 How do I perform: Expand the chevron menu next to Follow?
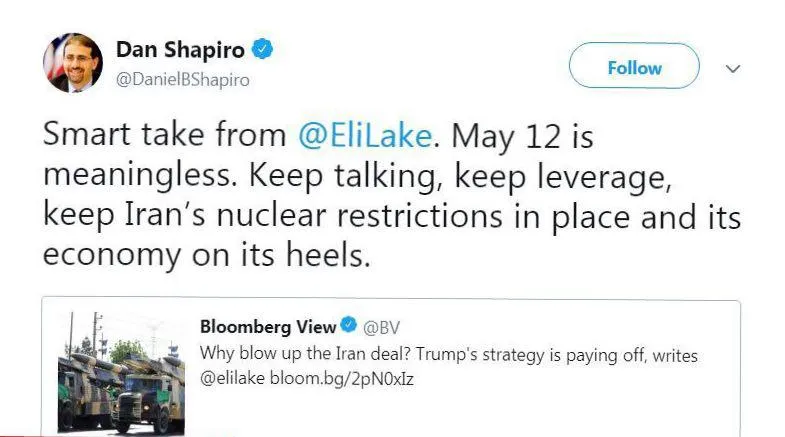coord(733,69)
